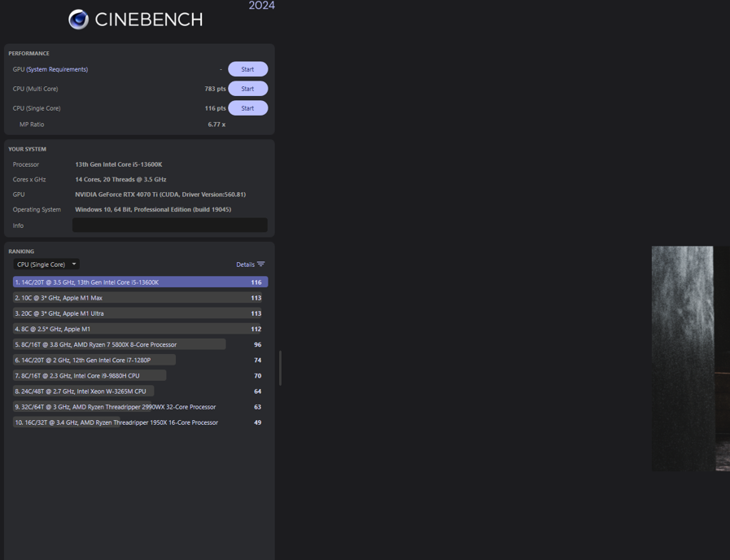Viewport: 730px width, 560px height.
Task: Click the 116 pts single core score
Action: pos(215,108)
